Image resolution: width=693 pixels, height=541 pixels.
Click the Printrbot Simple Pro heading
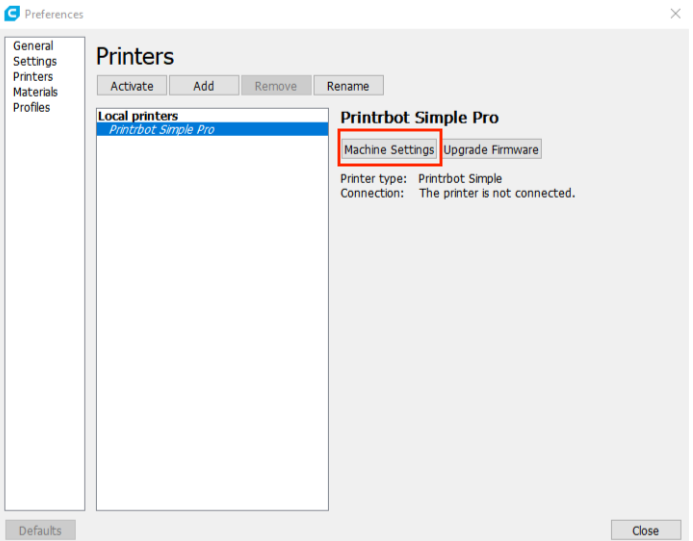(x=419, y=118)
